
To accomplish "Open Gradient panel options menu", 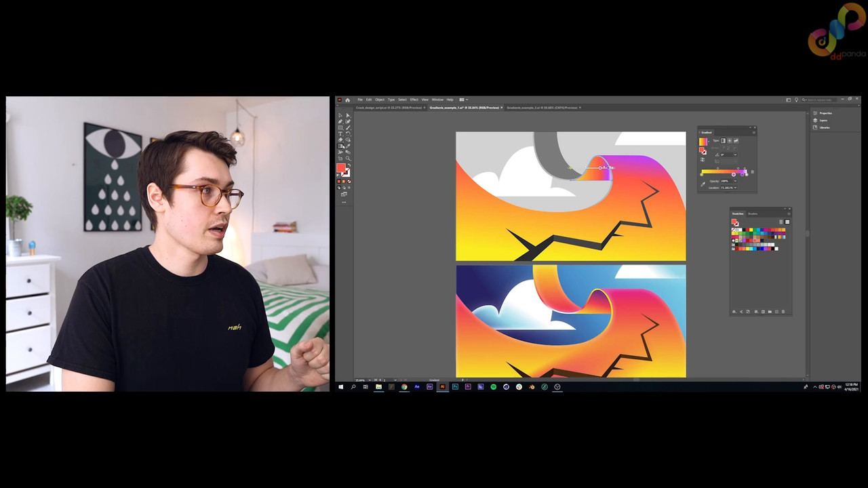I will (754, 132).
